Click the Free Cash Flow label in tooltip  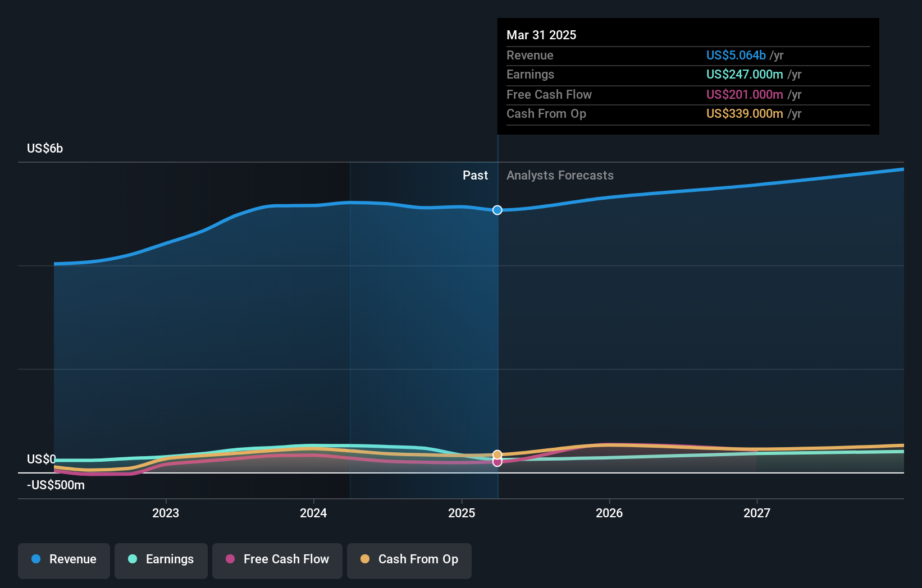[x=549, y=94]
